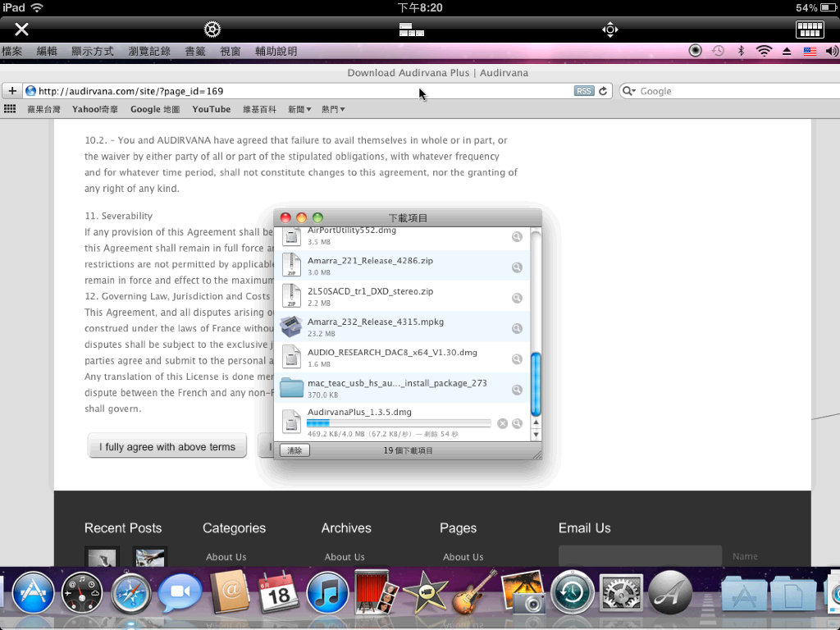840x630 pixels.
Task: Expand the 新聞 bookmarks dropdown
Action: [299, 109]
